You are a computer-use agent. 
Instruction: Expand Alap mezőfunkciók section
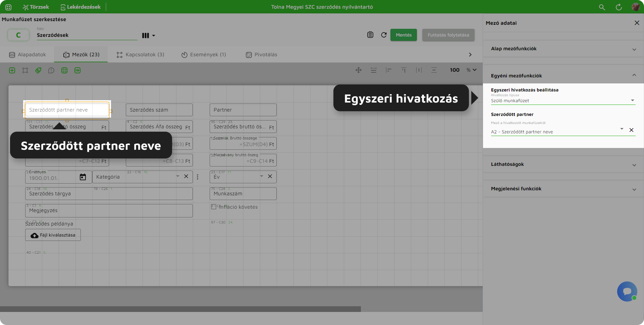click(x=563, y=49)
